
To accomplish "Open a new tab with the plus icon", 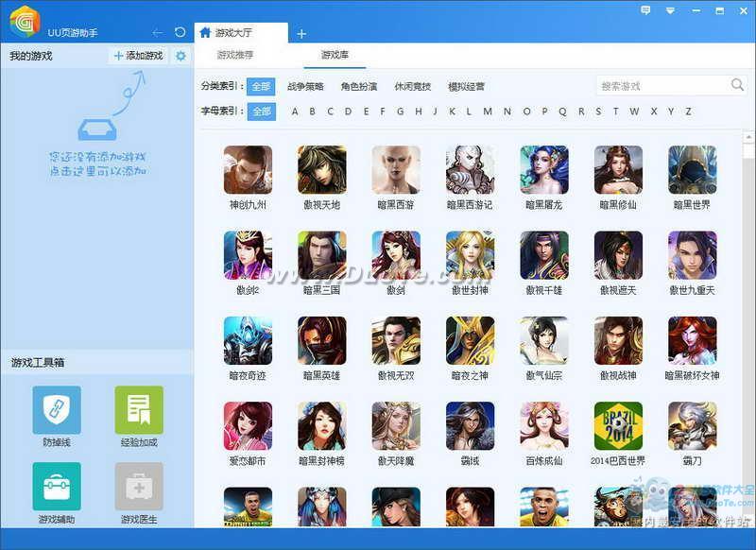I will pos(301,34).
